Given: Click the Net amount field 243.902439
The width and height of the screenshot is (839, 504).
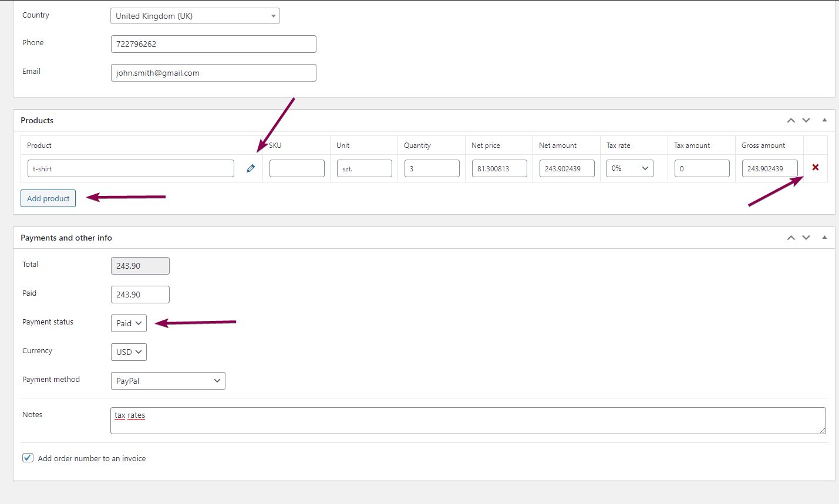Looking at the screenshot, I should 567,168.
